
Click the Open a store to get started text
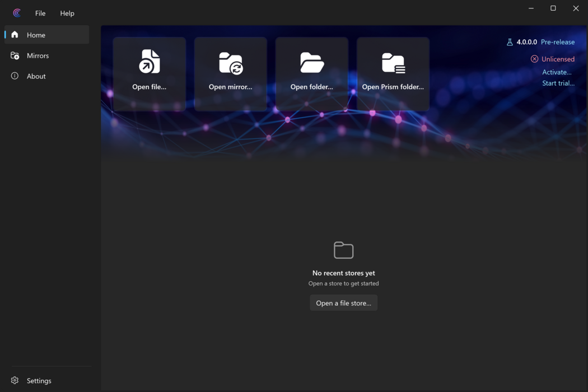pyautogui.click(x=343, y=283)
